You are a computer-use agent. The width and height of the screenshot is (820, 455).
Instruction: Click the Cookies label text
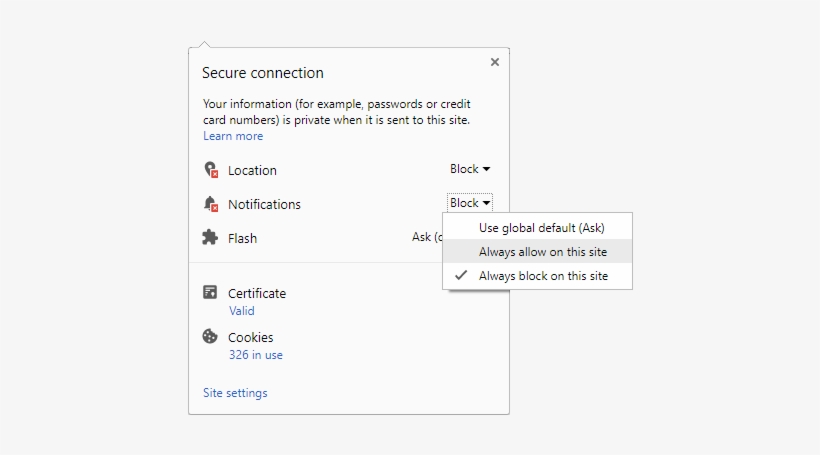[250, 337]
